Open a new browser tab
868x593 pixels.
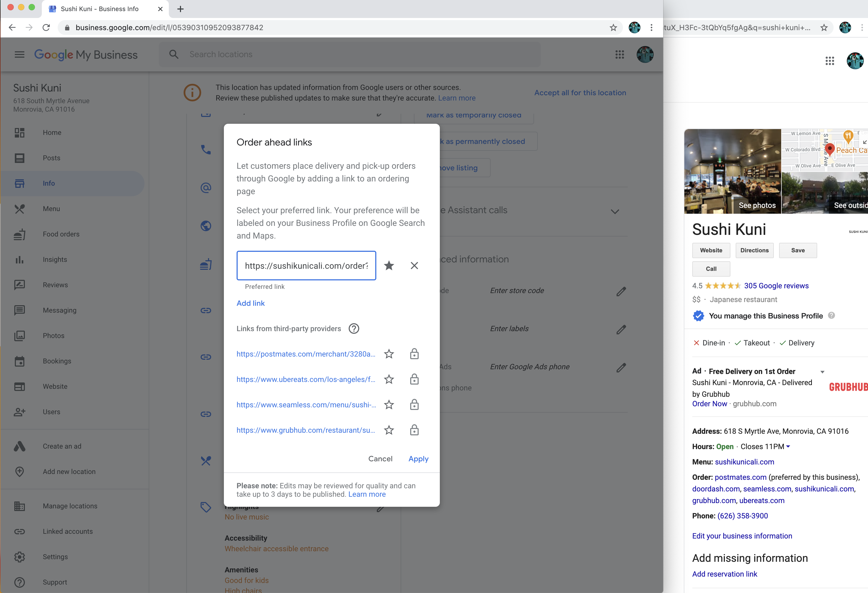click(x=180, y=9)
